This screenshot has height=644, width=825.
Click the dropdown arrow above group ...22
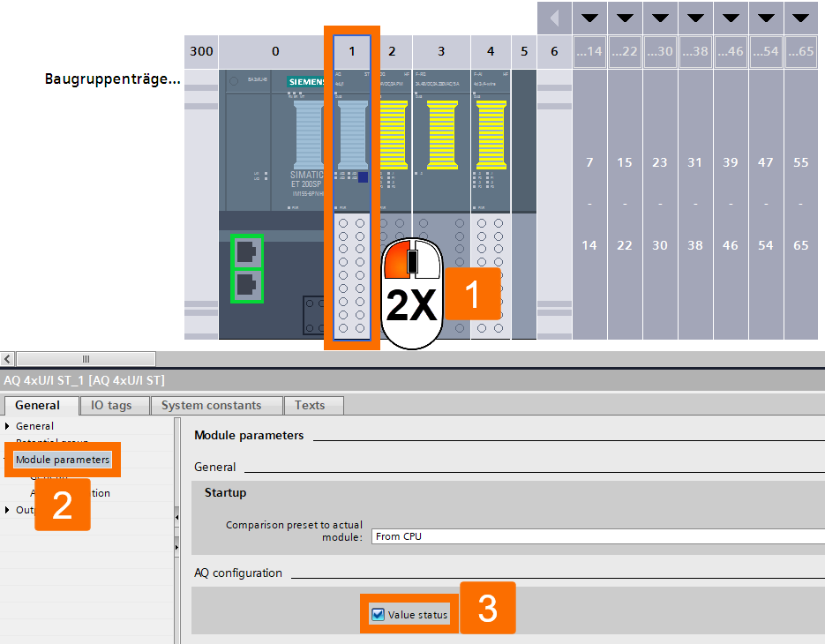(x=625, y=16)
